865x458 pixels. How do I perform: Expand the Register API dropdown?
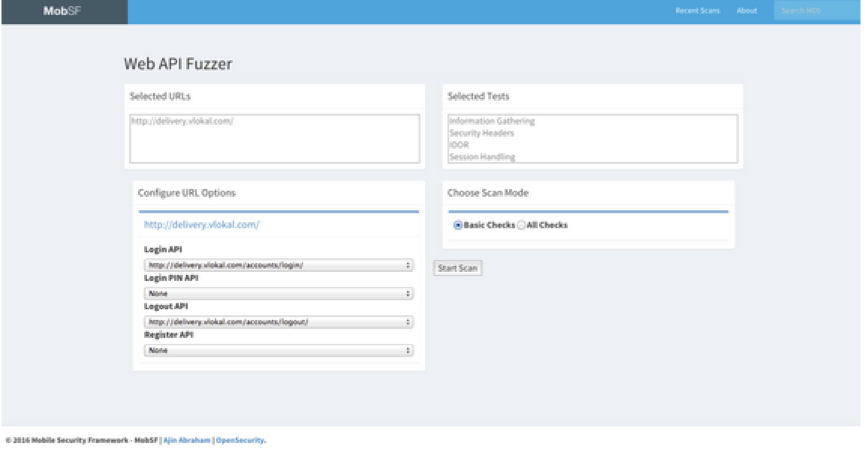(x=279, y=351)
